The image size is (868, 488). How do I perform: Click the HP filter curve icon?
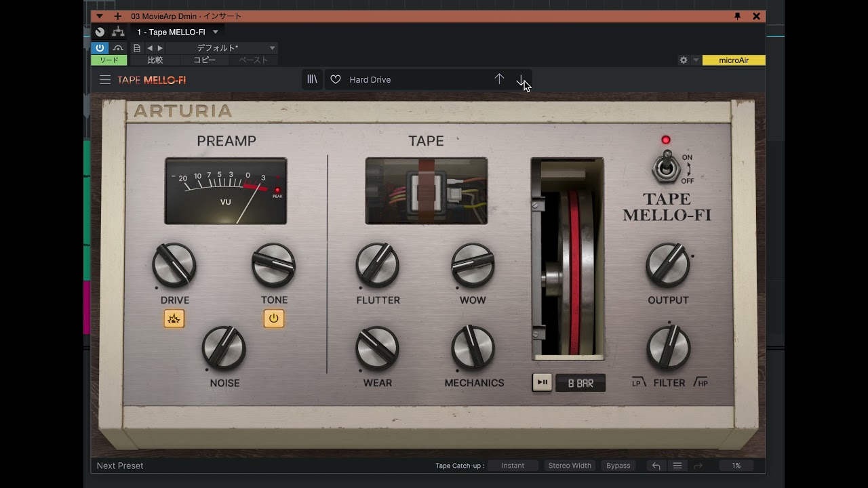701,383
